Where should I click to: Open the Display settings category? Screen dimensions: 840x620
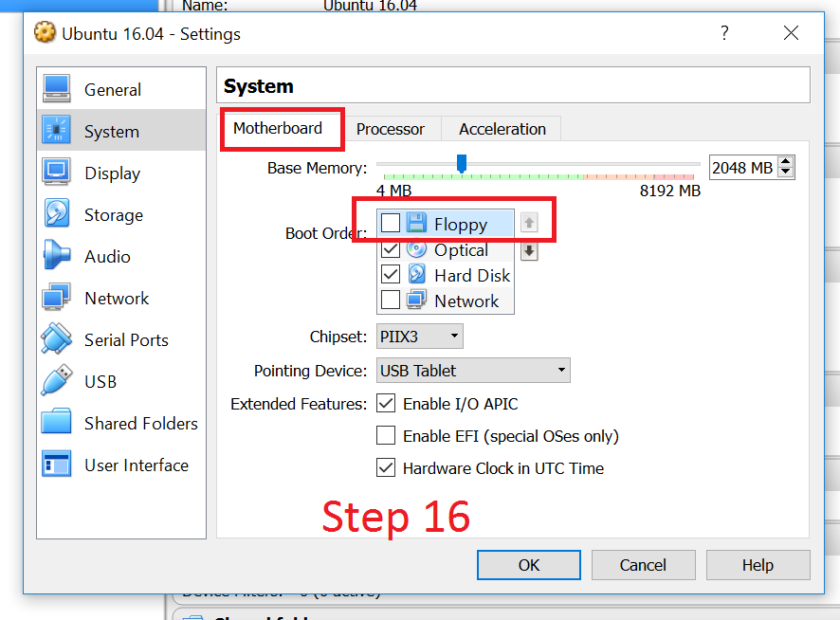(x=121, y=173)
